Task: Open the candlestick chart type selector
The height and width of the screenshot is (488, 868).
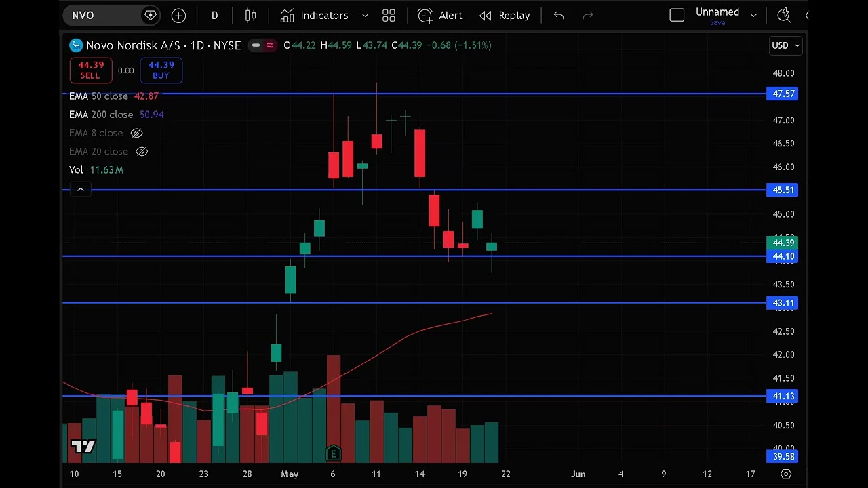Action: pyautogui.click(x=250, y=15)
